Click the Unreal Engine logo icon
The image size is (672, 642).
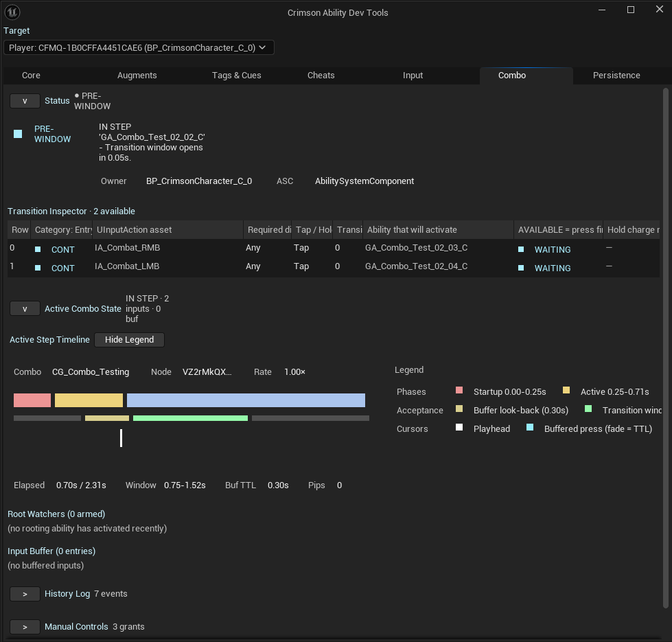(x=12, y=12)
